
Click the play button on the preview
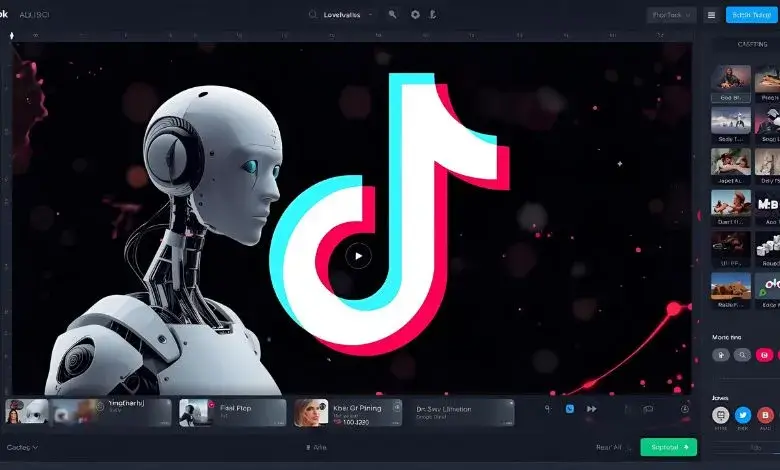359,256
